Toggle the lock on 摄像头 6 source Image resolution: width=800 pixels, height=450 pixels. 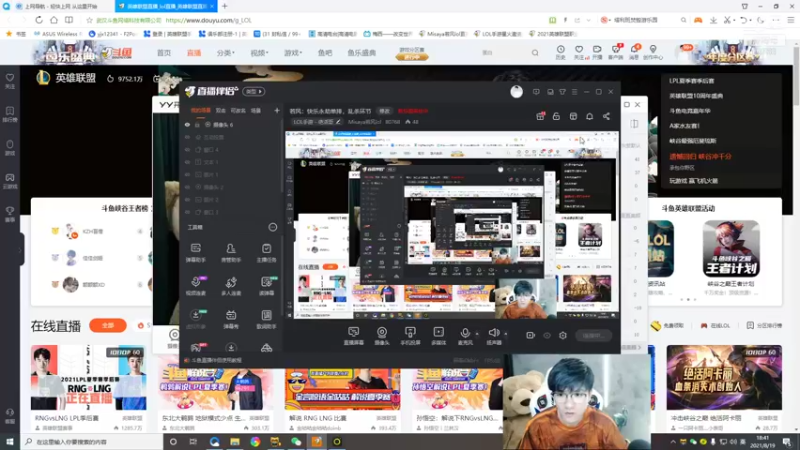pos(197,124)
